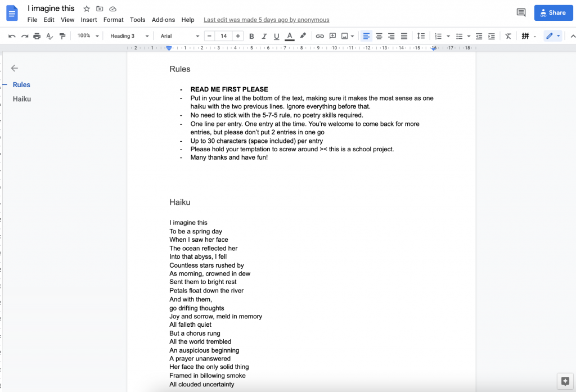576x392 pixels.
Task: Click the Explore button at bottom right
Action: pos(565,381)
